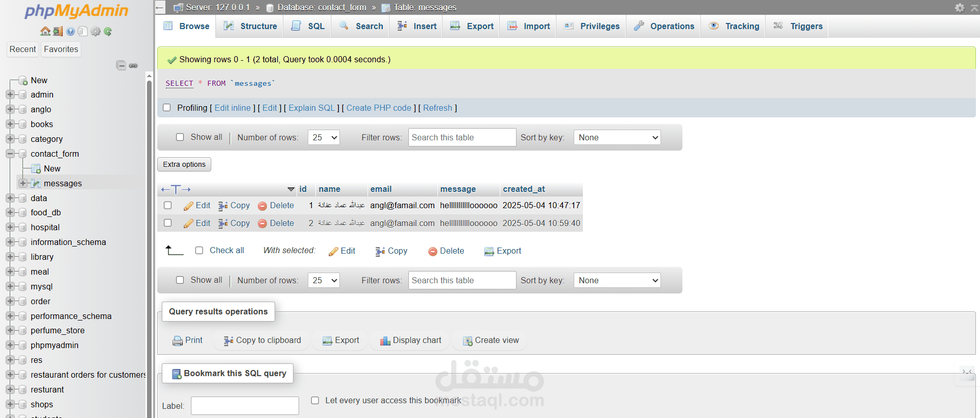This screenshot has width=980, height=418.
Task: Click messages table icon in tree
Action: (x=36, y=183)
